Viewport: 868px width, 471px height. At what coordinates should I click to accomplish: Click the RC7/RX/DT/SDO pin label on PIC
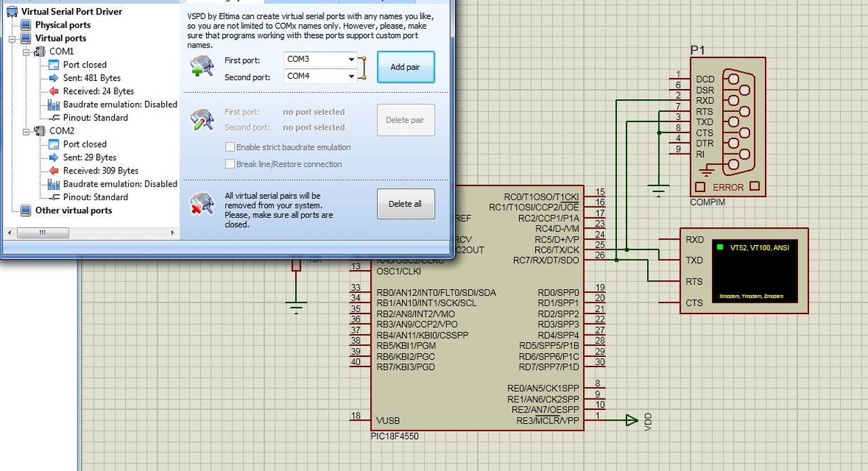pyautogui.click(x=547, y=261)
